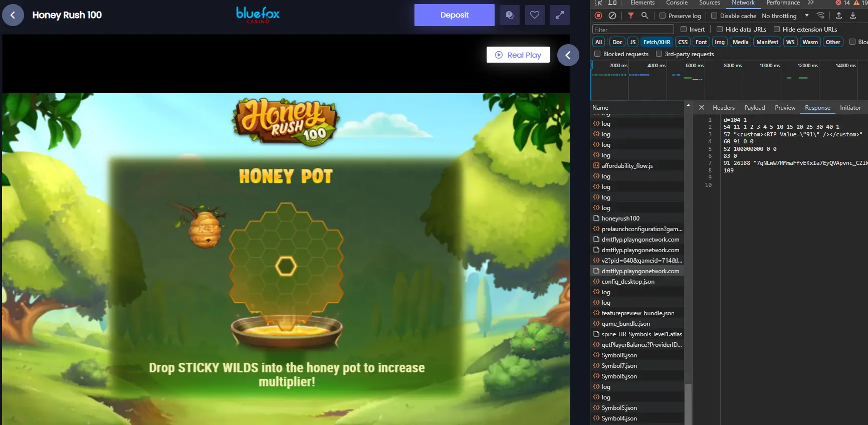
Task: Filter requests by JS type
Action: tap(633, 42)
